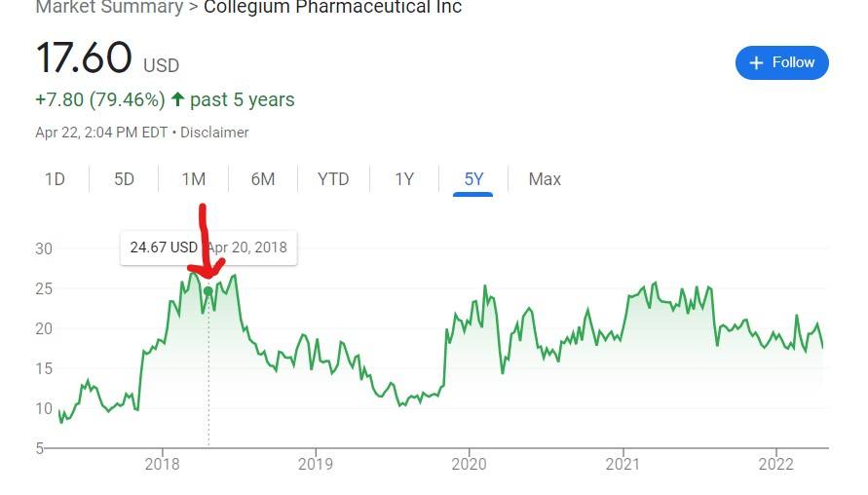The height and width of the screenshot is (495, 868).
Task: Show the 1Y chart range
Action: [x=404, y=179]
